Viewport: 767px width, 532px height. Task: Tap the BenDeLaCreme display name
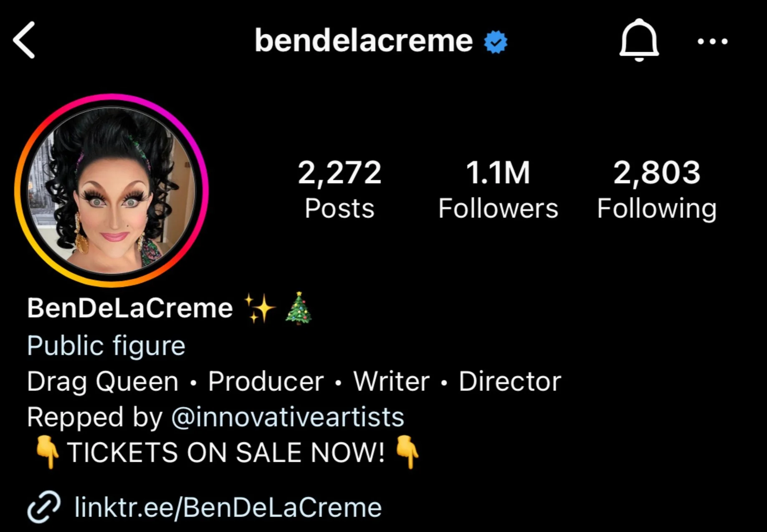point(130,308)
